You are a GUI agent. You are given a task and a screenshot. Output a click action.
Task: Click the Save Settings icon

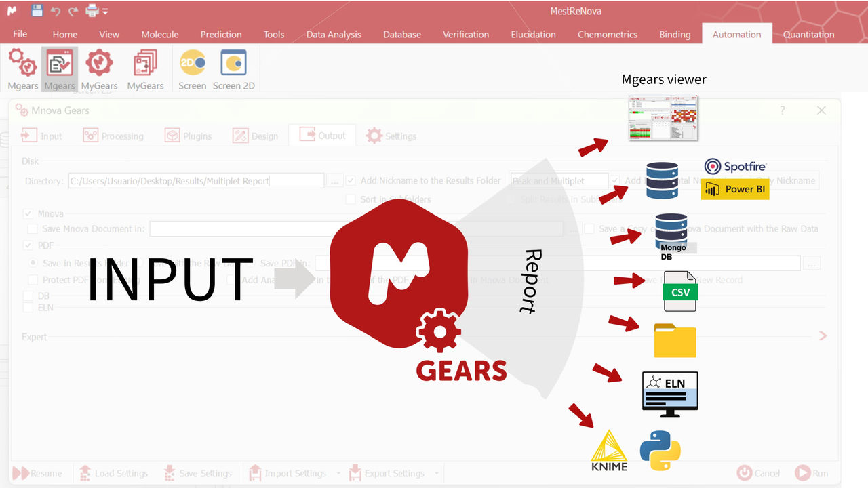(x=170, y=473)
